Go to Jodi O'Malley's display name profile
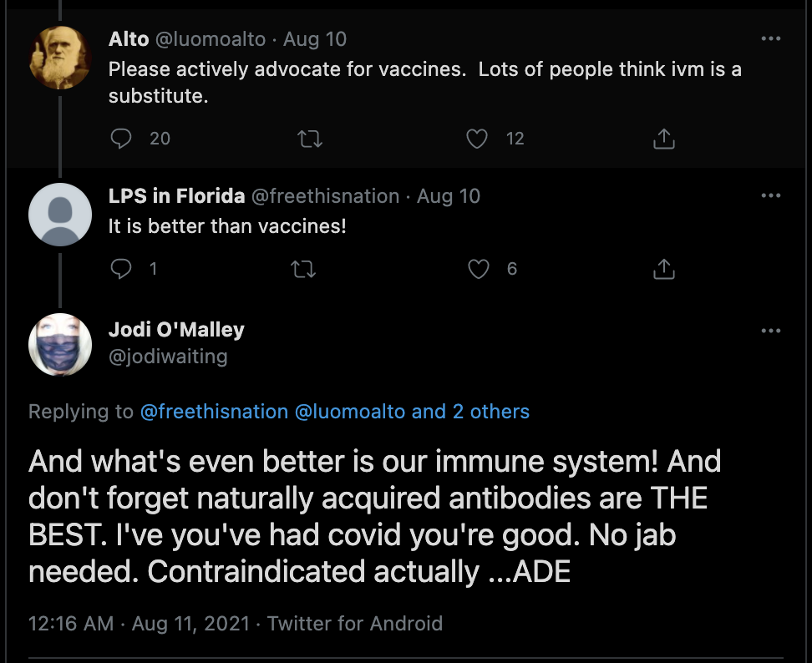This screenshot has height=663, width=812. pos(176,330)
